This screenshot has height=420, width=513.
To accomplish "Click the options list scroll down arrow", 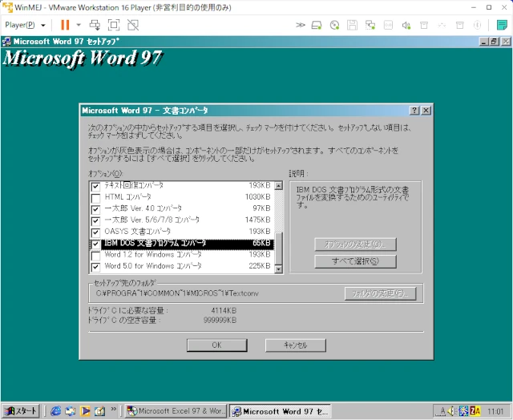I will [x=278, y=269].
